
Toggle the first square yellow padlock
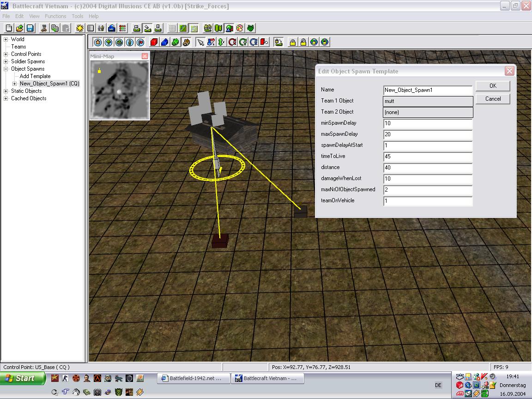click(x=292, y=42)
